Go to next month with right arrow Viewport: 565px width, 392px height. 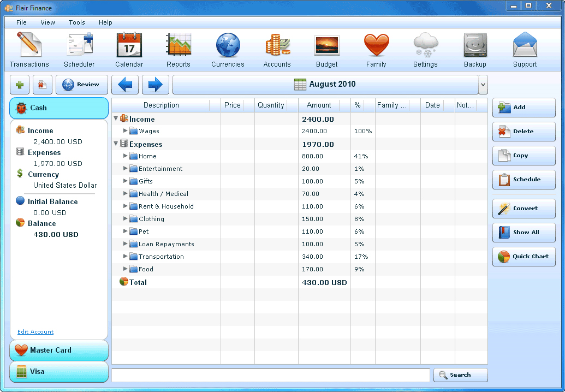pos(156,85)
